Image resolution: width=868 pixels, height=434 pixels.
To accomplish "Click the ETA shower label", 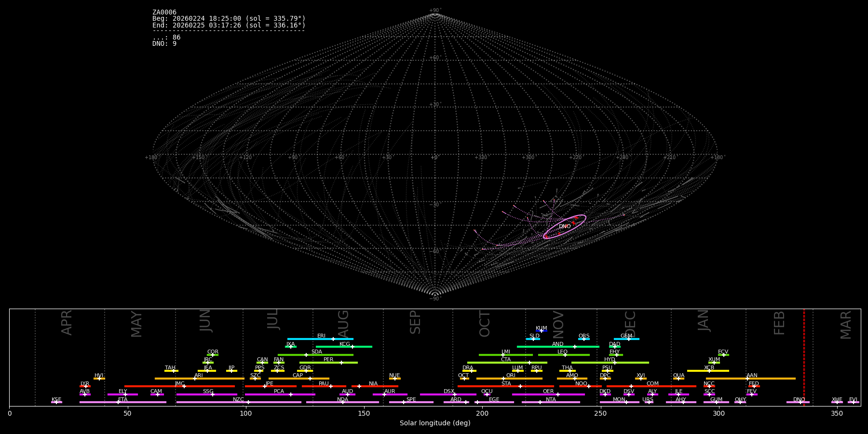I will tap(123, 400).
